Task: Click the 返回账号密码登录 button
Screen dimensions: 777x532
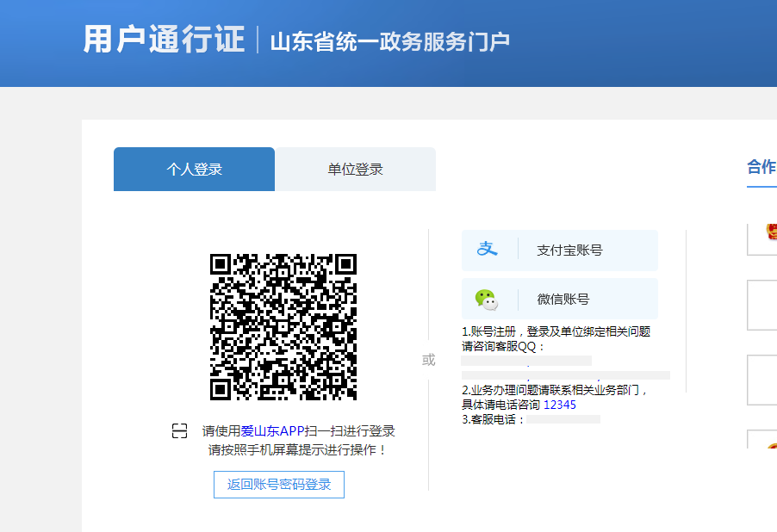Action: pyautogui.click(x=278, y=485)
